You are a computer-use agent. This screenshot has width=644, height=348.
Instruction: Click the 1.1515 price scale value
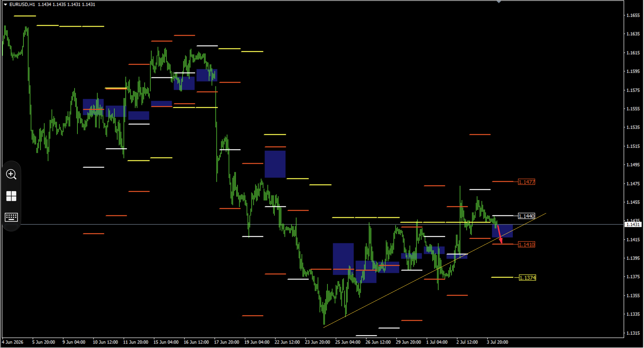[x=633, y=146]
